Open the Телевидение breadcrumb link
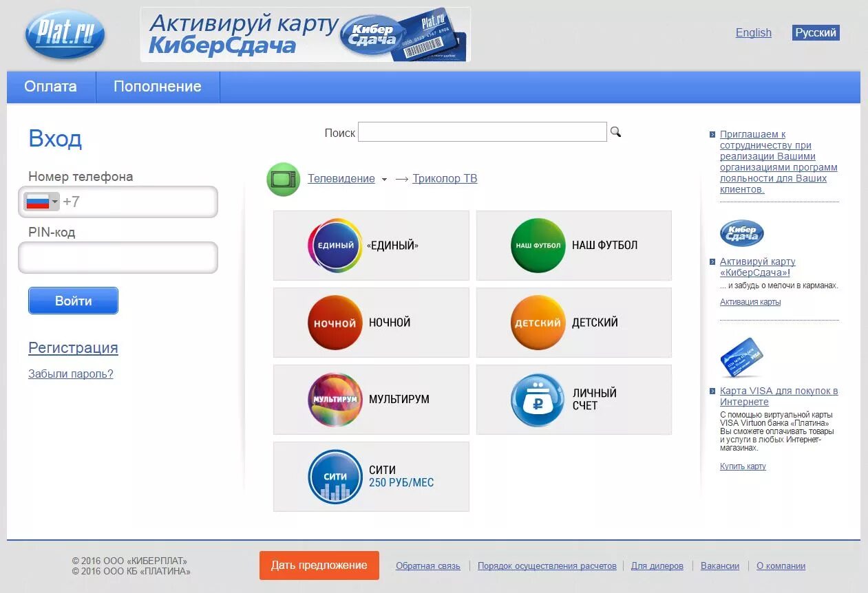The image size is (868, 593). (x=341, y=179)
